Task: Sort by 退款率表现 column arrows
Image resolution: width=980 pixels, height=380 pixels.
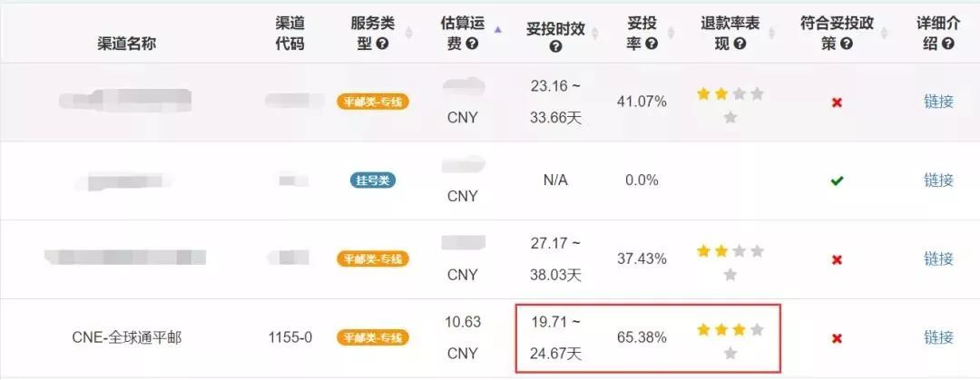Action: point(770,34)
